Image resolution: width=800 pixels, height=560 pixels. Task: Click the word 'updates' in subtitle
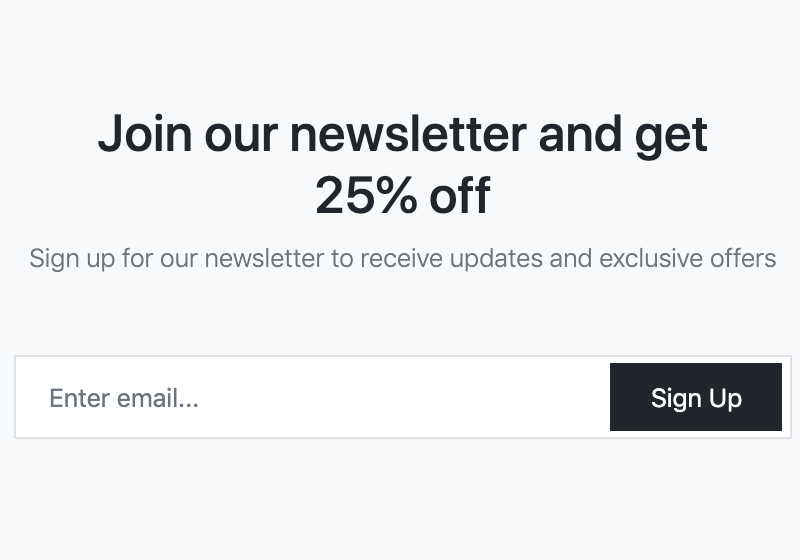pyautogui.click(x=496, y=259)
